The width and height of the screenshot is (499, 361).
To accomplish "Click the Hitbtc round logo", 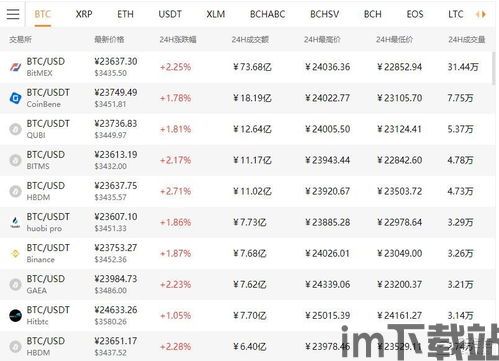I will (x=15, y=315).
